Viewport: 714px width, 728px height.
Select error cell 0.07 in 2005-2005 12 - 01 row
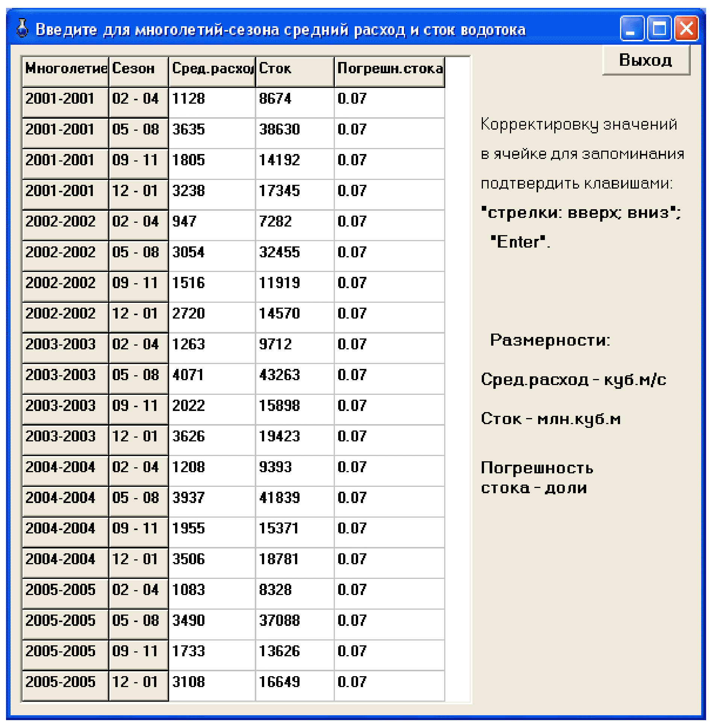point(389,686)
